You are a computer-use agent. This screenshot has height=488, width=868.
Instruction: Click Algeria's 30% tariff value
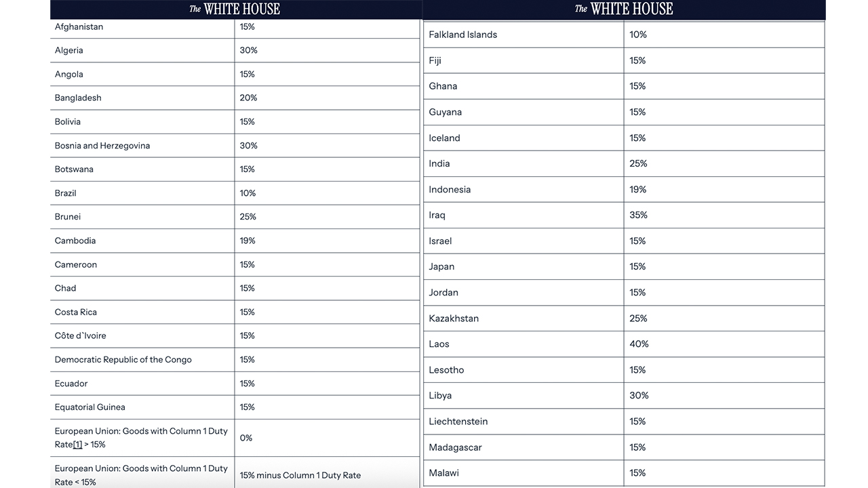[x=249, y=51]
